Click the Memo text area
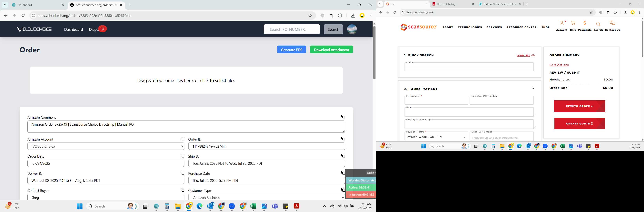 (469, 112)
